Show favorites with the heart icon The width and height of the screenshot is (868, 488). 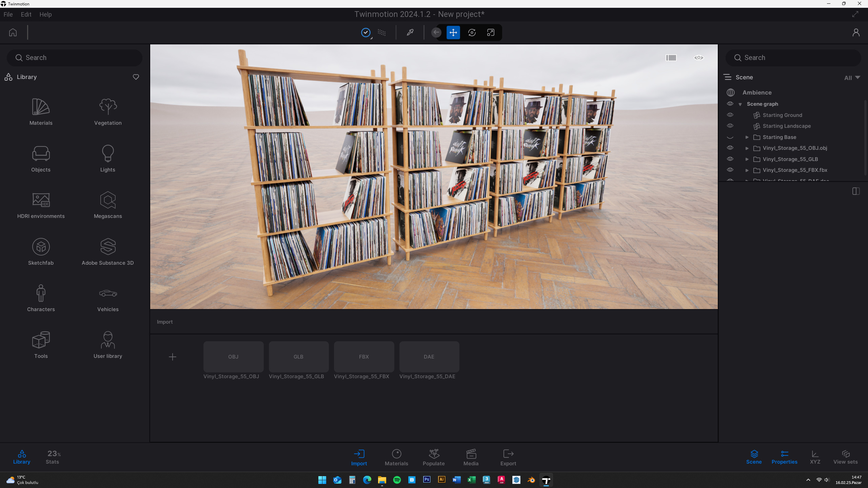(136, 77)
